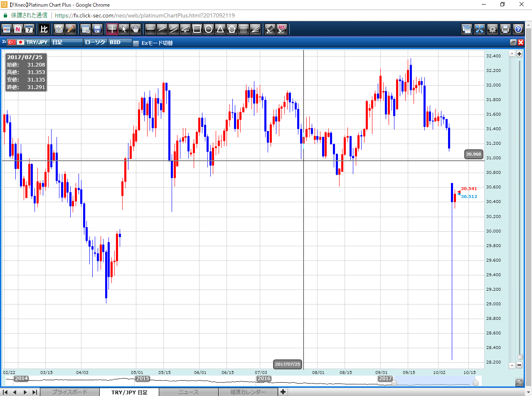Viewport: 532px width, 396px height.
Task: Switch to the 経済カレンダー tab
Action: tap(248, 392)
